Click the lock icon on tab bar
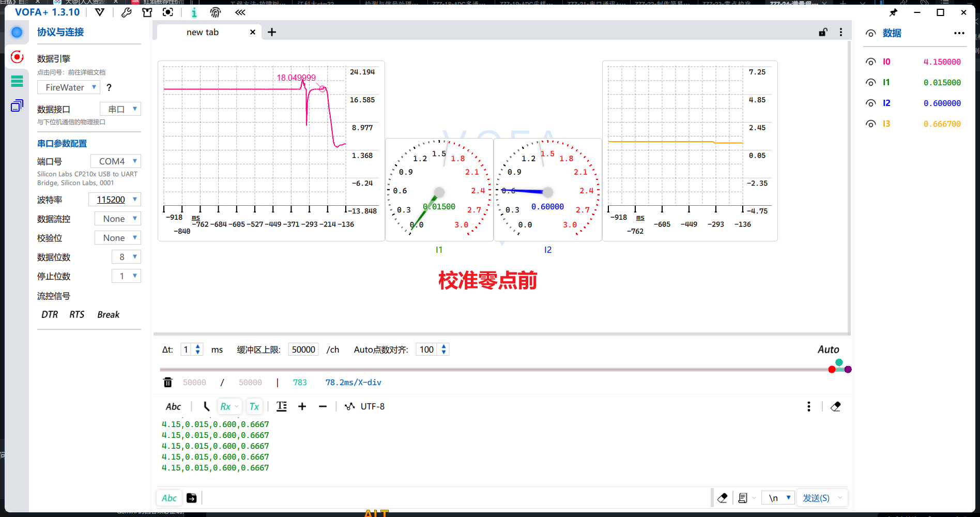Viewport: 980px width, 517px height. click(823, 32)
